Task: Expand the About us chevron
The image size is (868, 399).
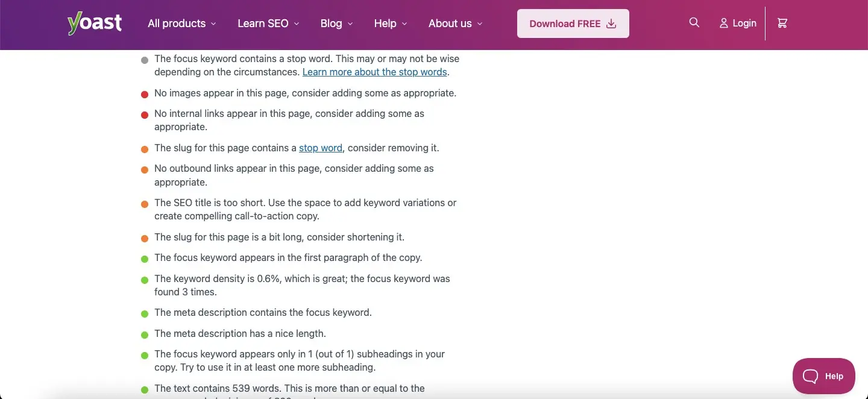Action: point(480,24)
